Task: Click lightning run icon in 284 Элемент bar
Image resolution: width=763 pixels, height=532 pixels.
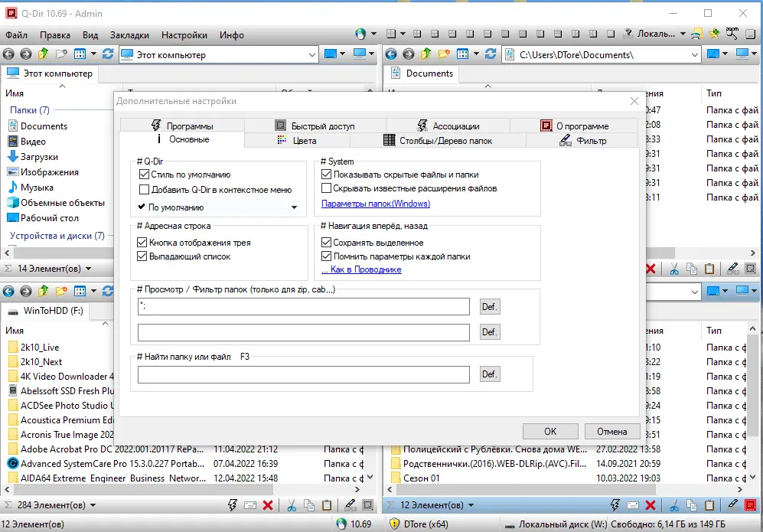Action: coord(233,505)
